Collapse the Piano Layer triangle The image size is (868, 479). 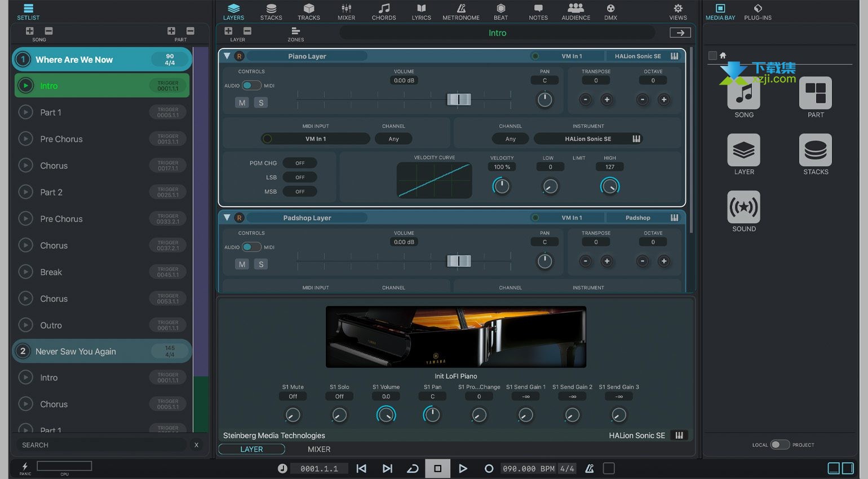click(227, 56)
